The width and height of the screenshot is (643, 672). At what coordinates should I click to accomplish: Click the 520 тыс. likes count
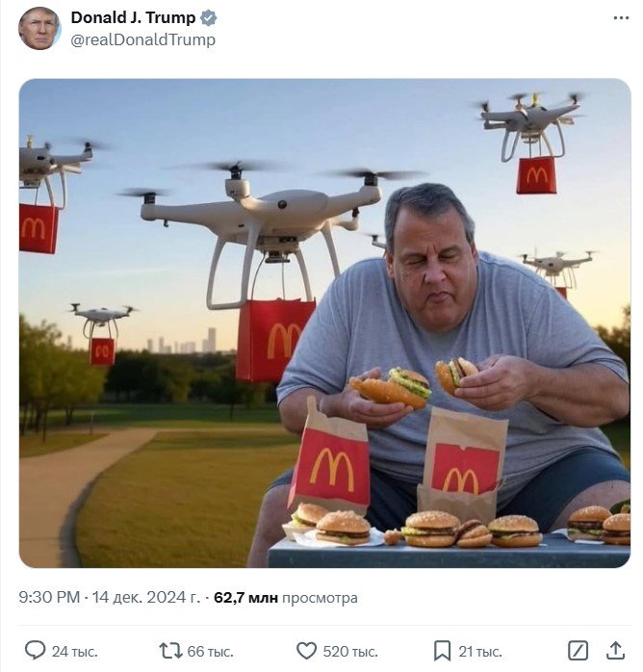click(350, 652)
